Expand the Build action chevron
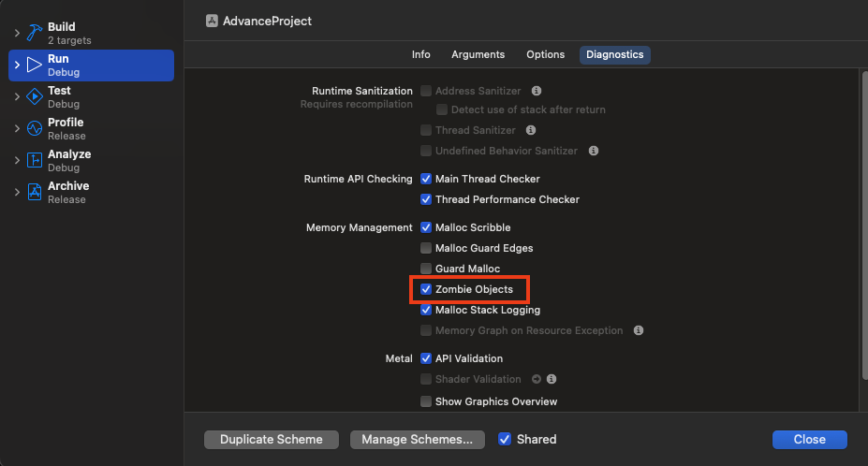Screen dimensions: 868x466 pos(17,33)
